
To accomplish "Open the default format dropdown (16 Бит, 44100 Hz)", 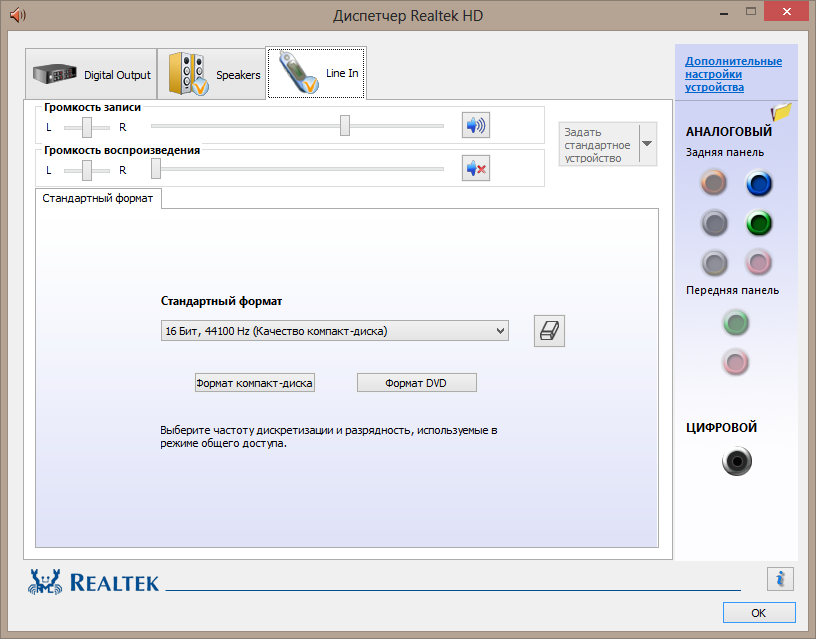I will click(x=335, y=331).
